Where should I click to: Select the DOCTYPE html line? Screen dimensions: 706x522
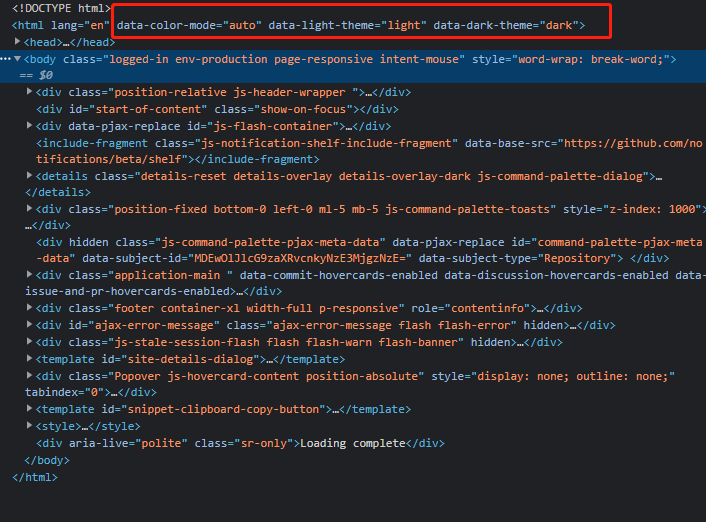point(60,8)
